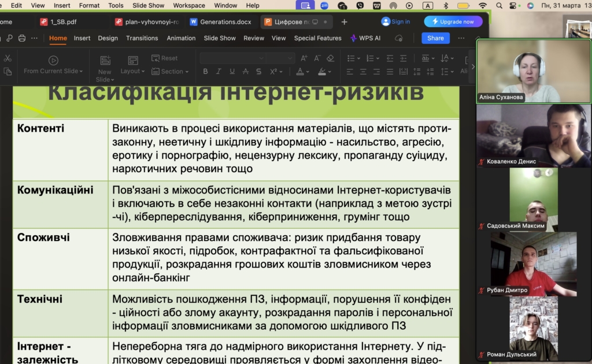Open the font color picker

302,72
